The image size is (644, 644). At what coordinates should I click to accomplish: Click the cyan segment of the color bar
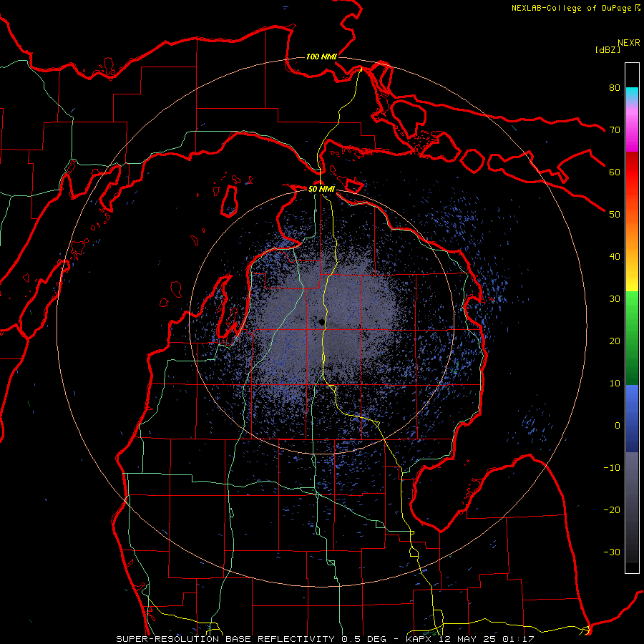632,94
